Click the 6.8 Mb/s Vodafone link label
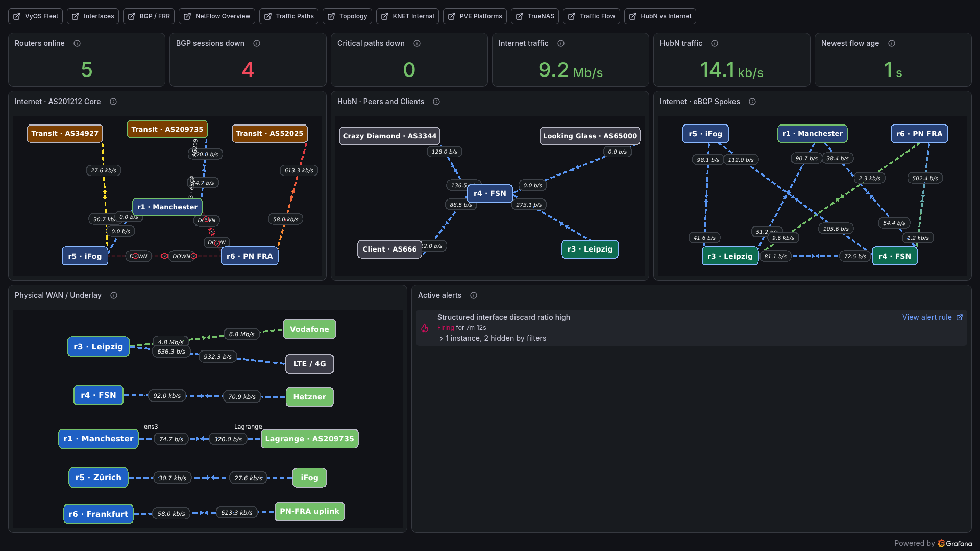This screenshot has height=551, width=980. coord(241,334)
